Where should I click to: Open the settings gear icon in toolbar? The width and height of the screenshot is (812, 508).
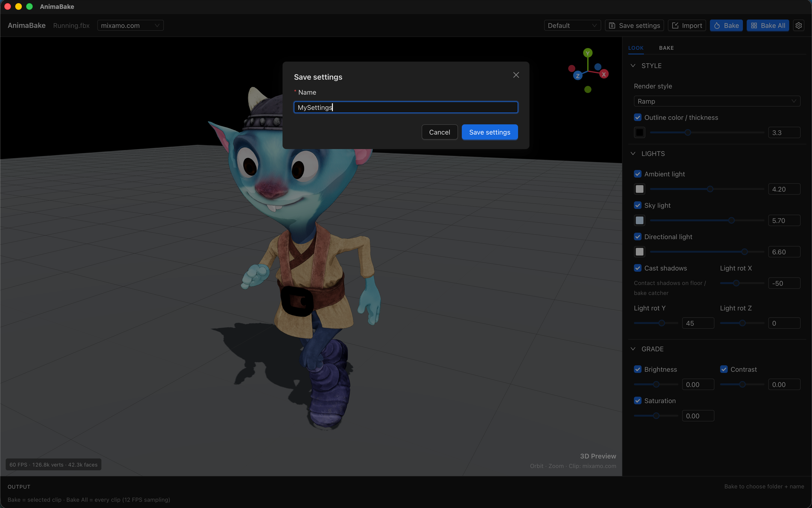[x=798, y=25]
